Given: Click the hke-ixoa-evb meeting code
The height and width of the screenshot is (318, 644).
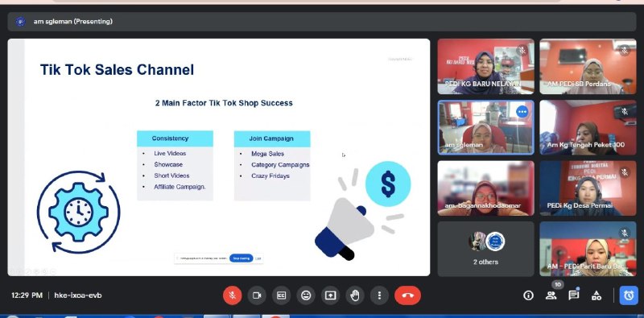Looking at the screenshot, I should 78,295.
